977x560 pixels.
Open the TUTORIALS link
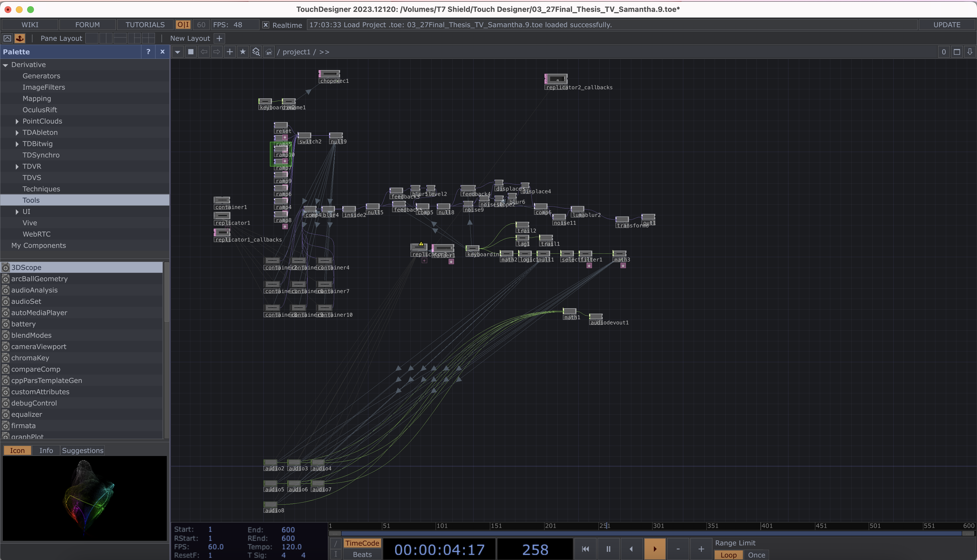145,25
